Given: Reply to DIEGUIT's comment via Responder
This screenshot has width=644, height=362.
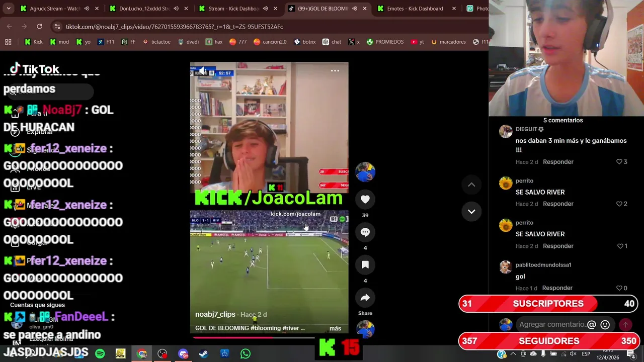Looking at the screenshot, I should 558,162.
